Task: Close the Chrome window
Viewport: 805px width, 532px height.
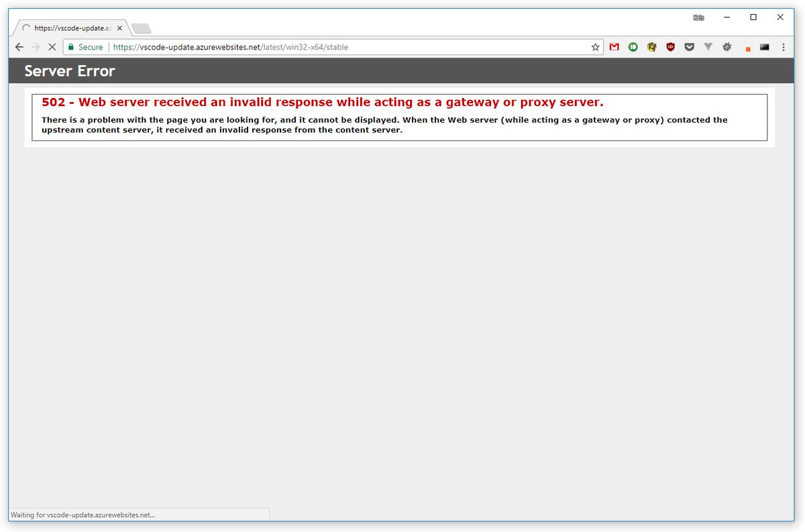Action: pos(780,17)
